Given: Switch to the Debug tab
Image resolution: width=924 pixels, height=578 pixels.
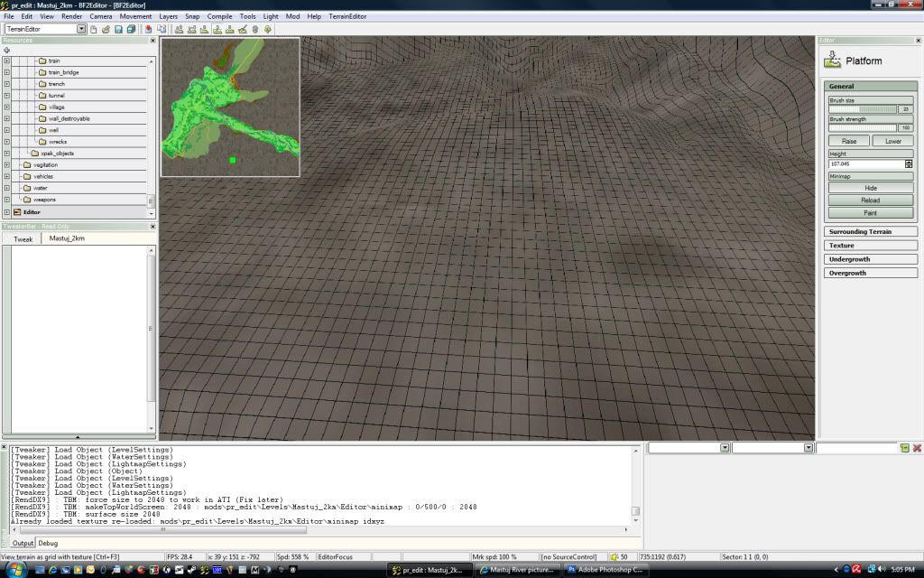Looking at the screenshot, I should coord(48,543).
